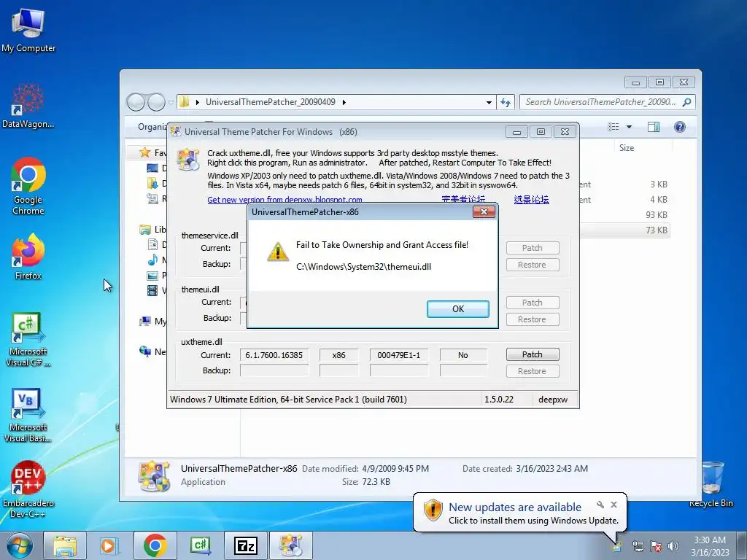Open the 远景论坛 forum link

(531, 200)
